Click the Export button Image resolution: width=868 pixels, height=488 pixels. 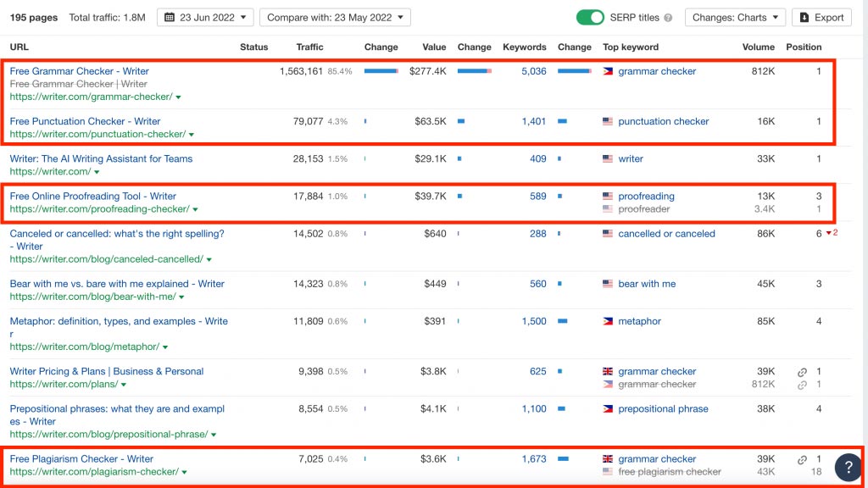(x=821, y=18)
